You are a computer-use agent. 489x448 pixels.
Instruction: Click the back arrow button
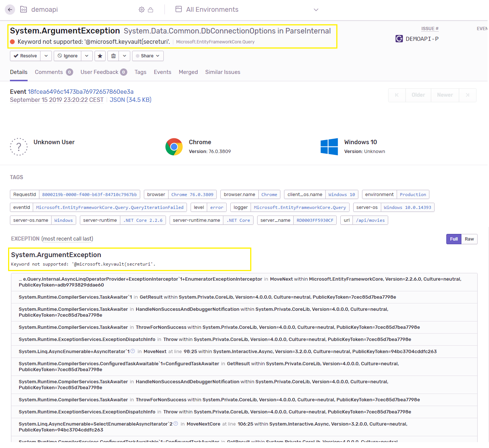(10, 10)
